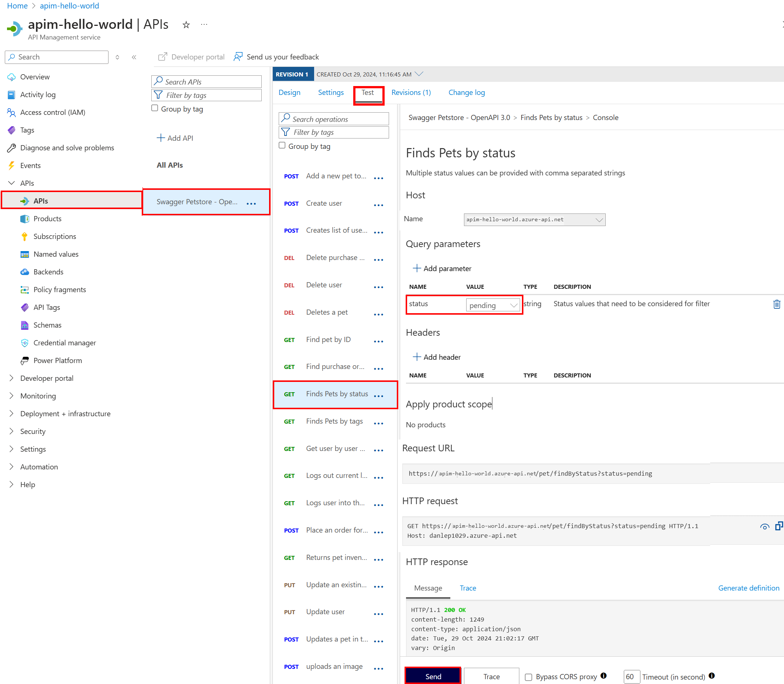Expand the Monitoring section

(x=11, y=396)
